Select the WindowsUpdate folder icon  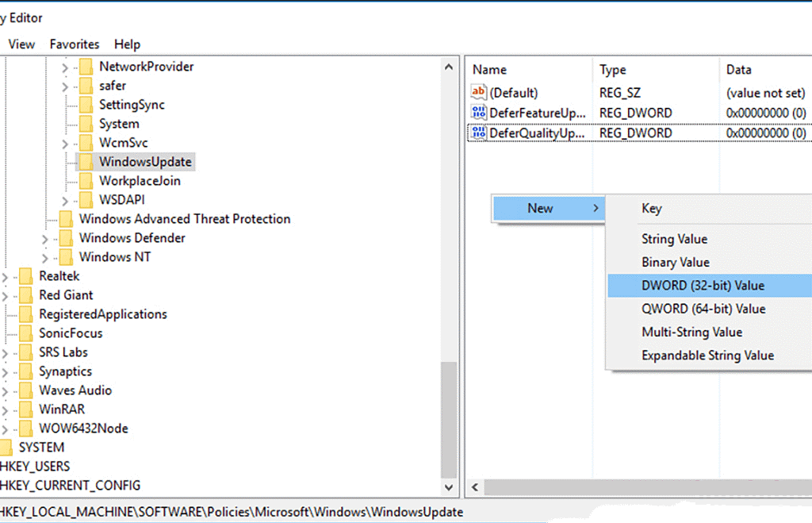pos(86,162)
